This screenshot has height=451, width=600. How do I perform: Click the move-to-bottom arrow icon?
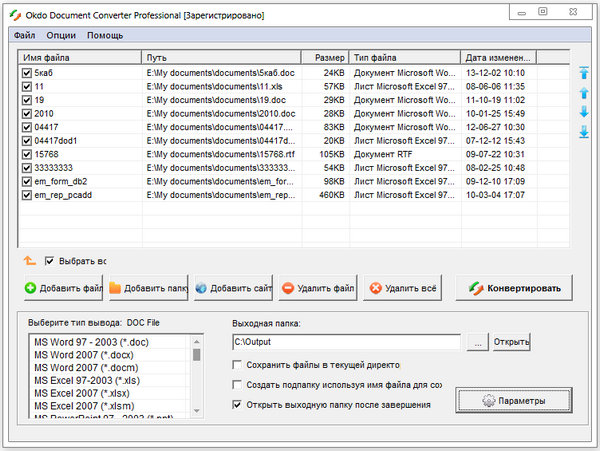(x=583, y=131)
